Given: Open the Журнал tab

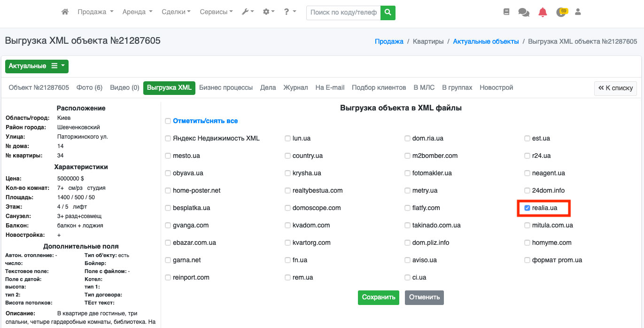Looking at the screenshot, I should point(295,88).
